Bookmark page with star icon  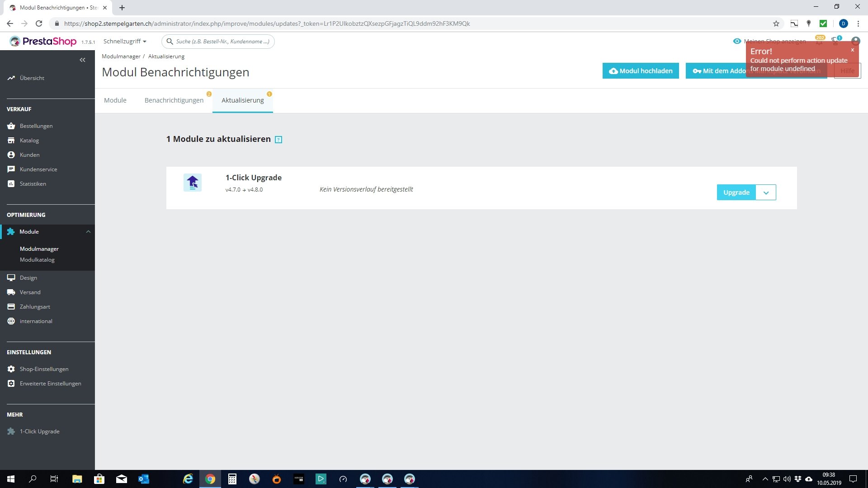click(x=776, y=23)
